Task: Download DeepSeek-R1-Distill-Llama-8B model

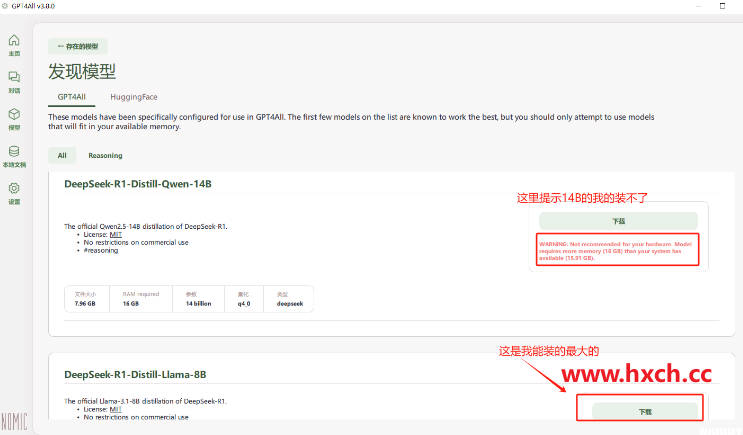Action: tap(645, 411)
